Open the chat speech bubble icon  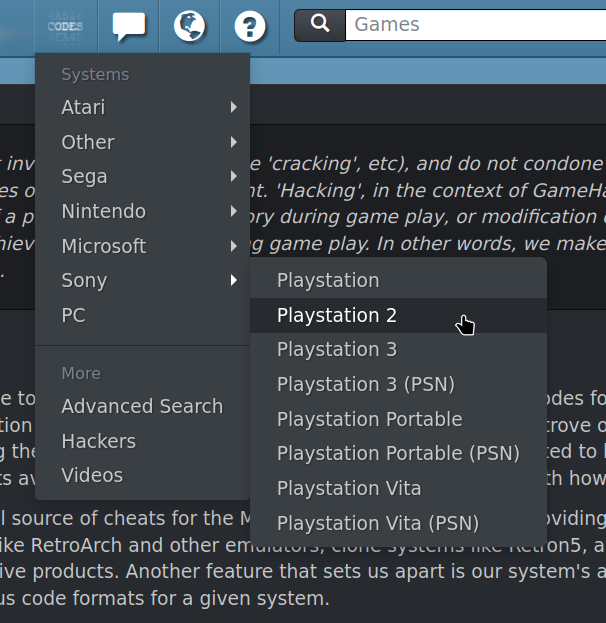point(129,26)
